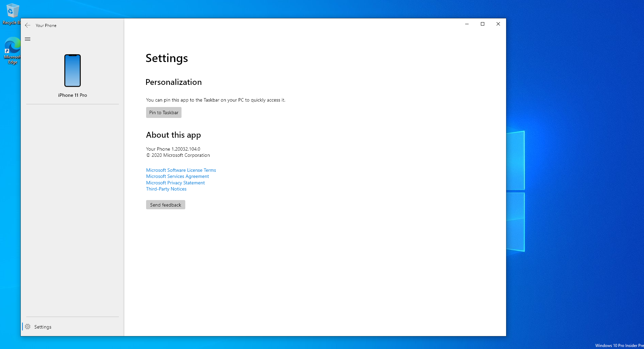
Task: Close the Your Phone app
Action: [498, 24]
